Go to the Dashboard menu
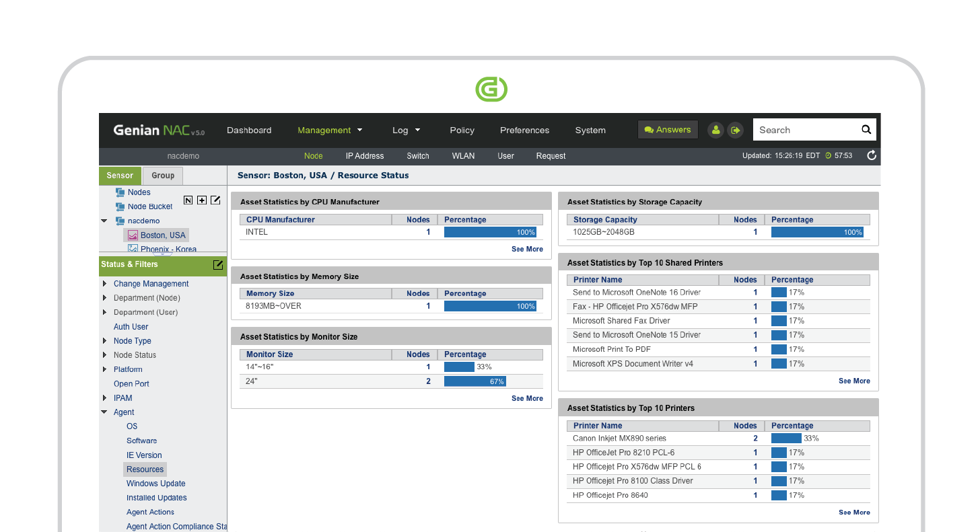Screen dimensions: 980x532 [x=249, y=130]
